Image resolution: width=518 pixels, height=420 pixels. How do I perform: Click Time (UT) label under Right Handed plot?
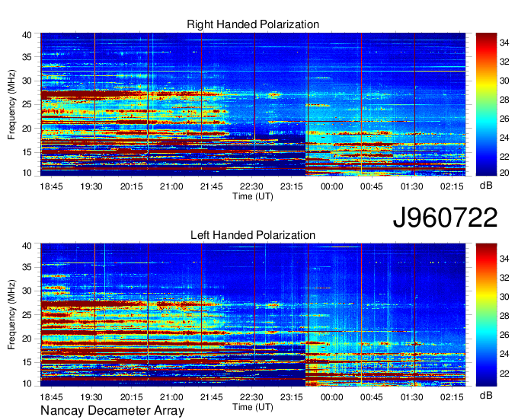pyautogui.click(x=253, y=196)
